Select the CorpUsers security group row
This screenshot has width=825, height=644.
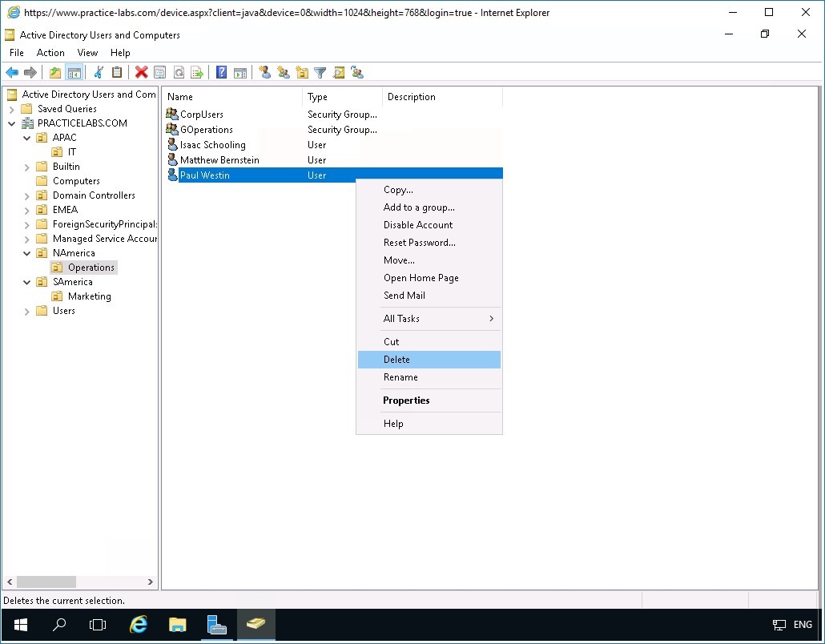pyautogui.click(x=334, y=115)
